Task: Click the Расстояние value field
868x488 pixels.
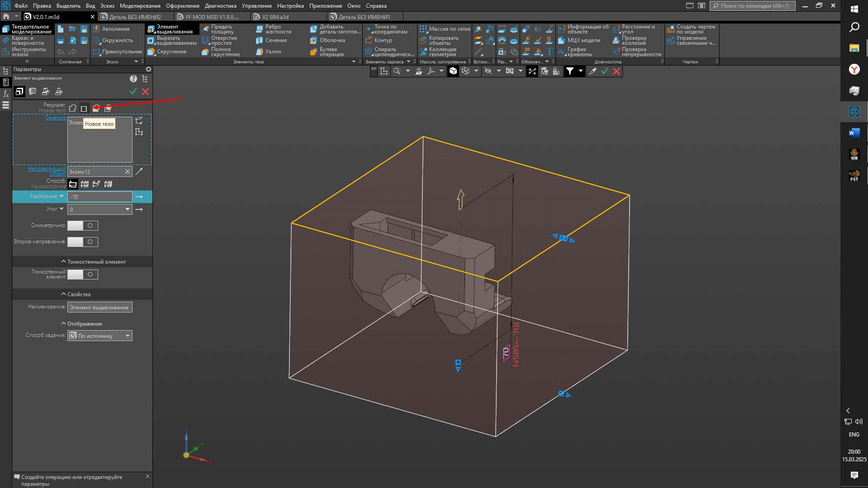Action: (100, 197)
